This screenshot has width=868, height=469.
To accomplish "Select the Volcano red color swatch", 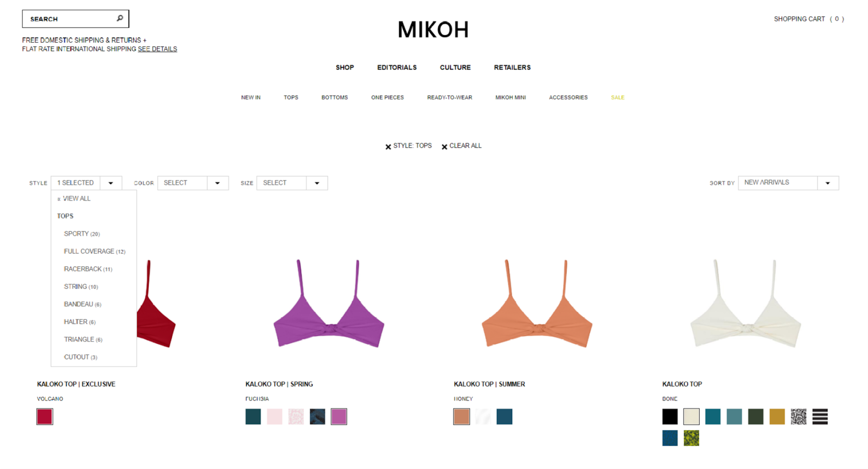I will (x=44, y=416).
